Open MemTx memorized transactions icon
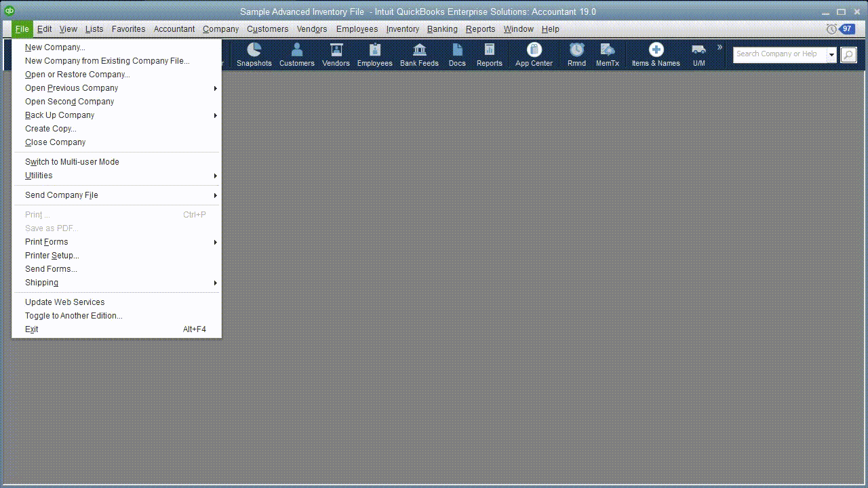868x488 pixels. pos(608,54)
